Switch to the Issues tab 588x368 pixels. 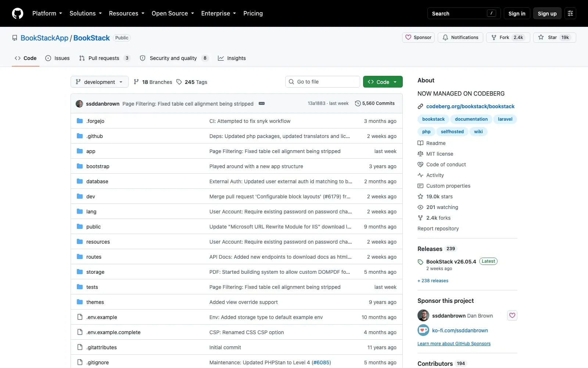coord(57,58)
